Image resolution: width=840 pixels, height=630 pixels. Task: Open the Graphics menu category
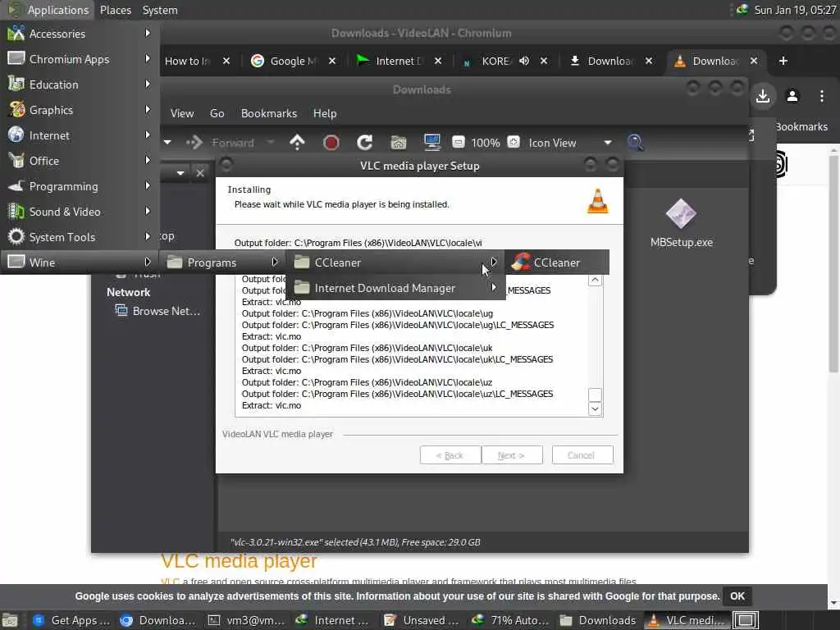[x=80, y=110]
